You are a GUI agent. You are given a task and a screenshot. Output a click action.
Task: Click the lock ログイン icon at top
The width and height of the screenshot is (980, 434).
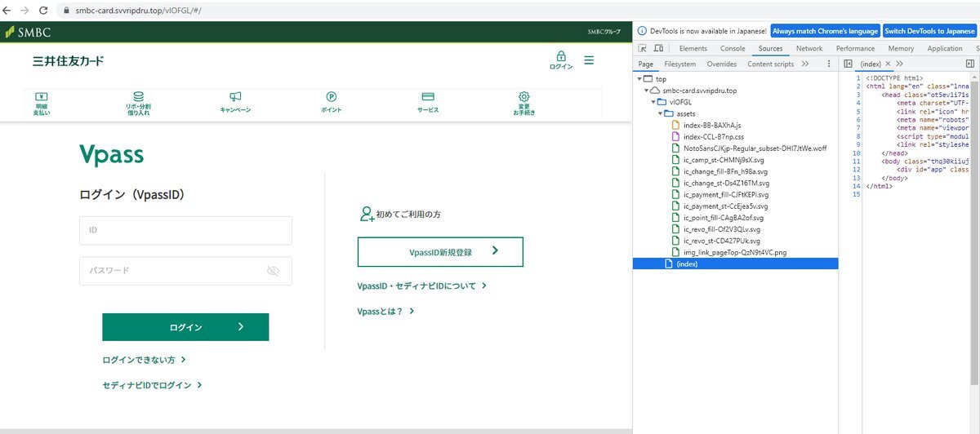click(561, 60)
